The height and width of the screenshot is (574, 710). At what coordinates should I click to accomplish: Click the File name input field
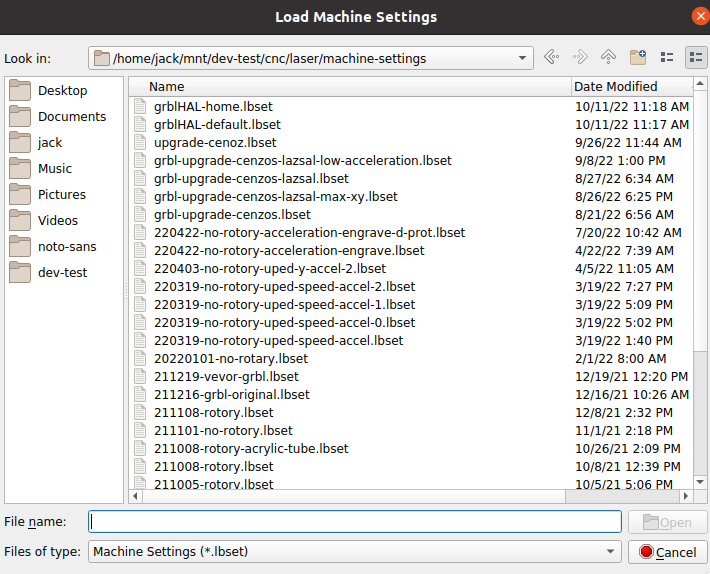(355, 522)
